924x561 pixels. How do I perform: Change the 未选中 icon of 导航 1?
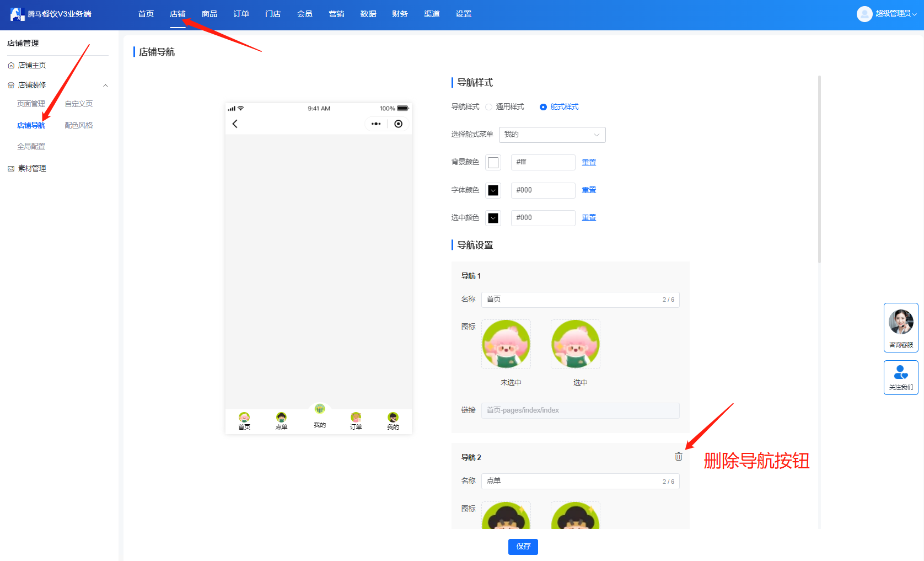point(506,344)
